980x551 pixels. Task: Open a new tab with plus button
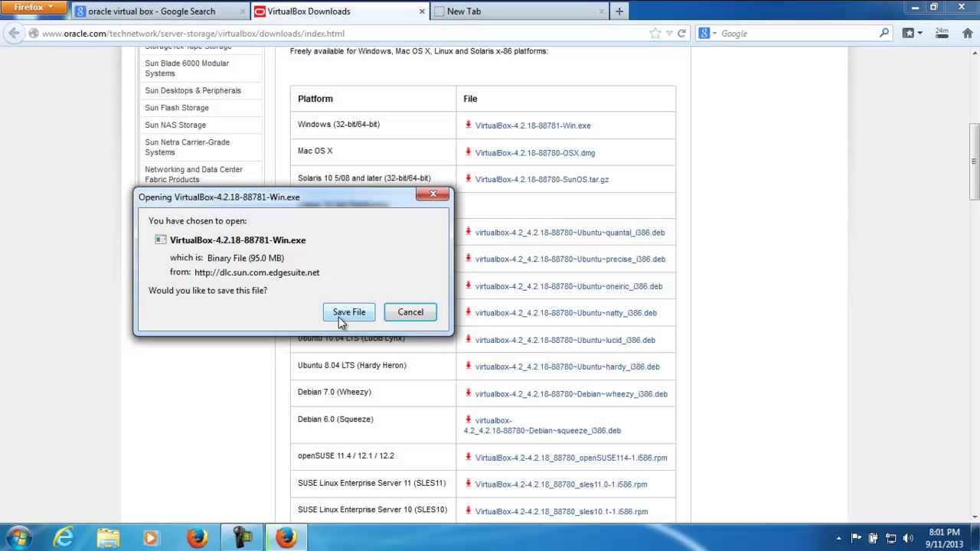coord(619,11)
